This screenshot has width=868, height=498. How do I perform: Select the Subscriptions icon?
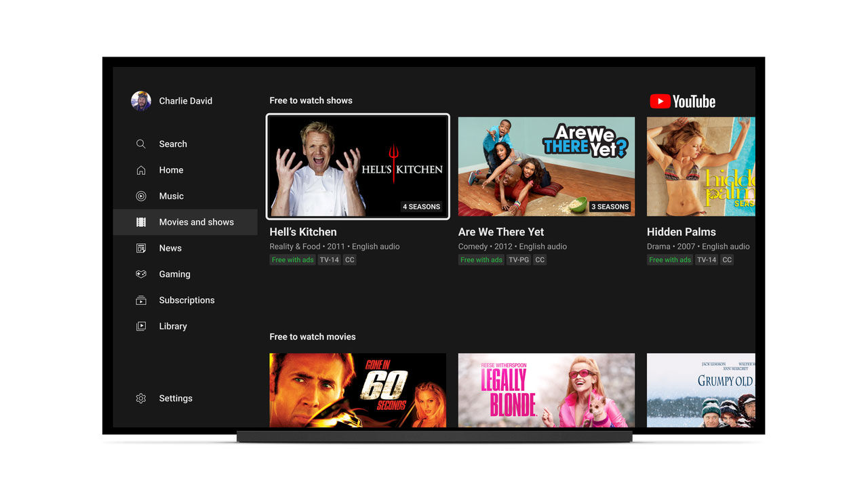[x=140, y=300]
